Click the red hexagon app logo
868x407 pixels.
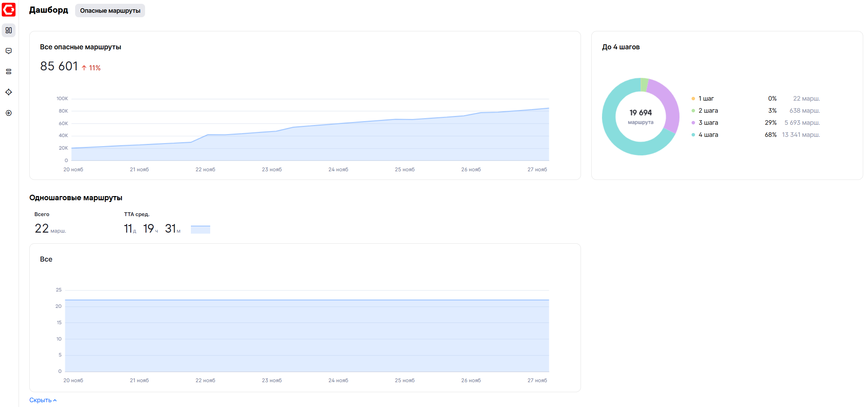[x=9, y=9]
